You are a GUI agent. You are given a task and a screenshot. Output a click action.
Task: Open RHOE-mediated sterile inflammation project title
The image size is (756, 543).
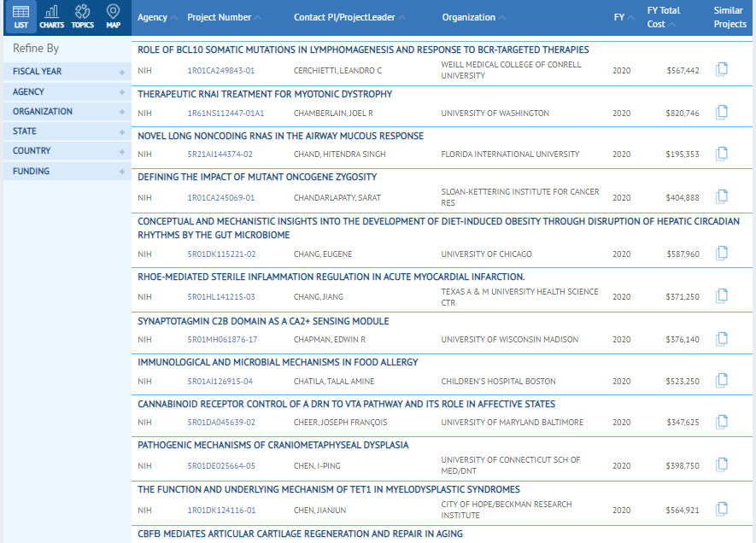(331, 277)
